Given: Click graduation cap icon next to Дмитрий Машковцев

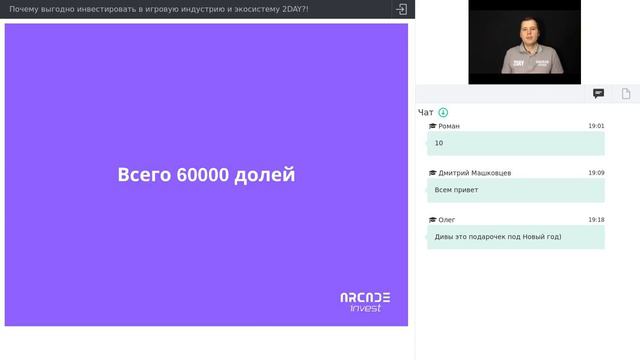Looking at the screenshot, I should click(x=433, y=173).
